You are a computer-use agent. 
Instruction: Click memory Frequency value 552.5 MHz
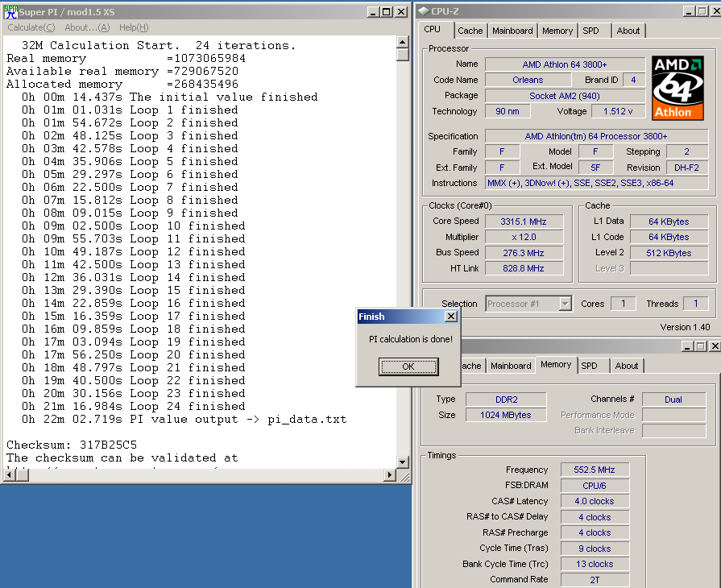click(595, 470)
